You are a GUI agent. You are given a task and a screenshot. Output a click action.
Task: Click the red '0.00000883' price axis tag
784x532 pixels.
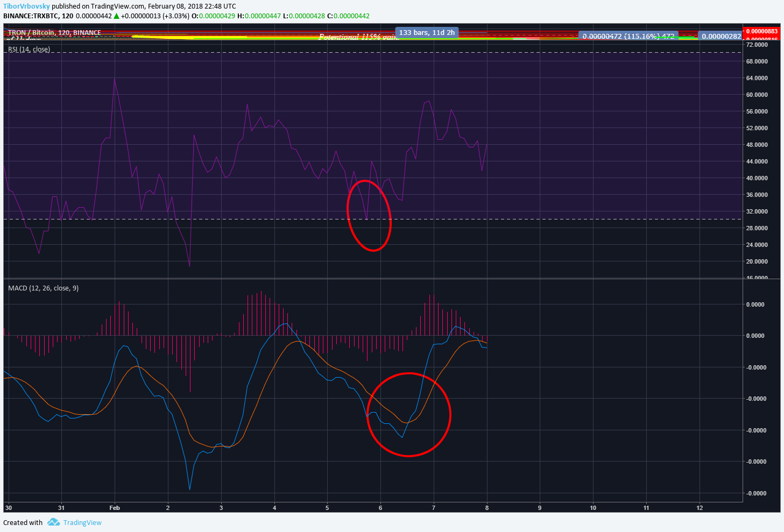click(761, 31)
